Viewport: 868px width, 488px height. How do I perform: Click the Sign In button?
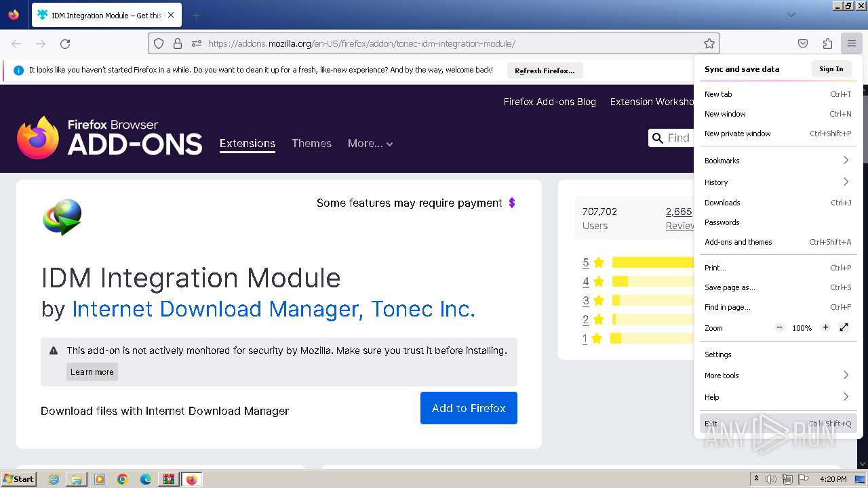click(831, 68)
